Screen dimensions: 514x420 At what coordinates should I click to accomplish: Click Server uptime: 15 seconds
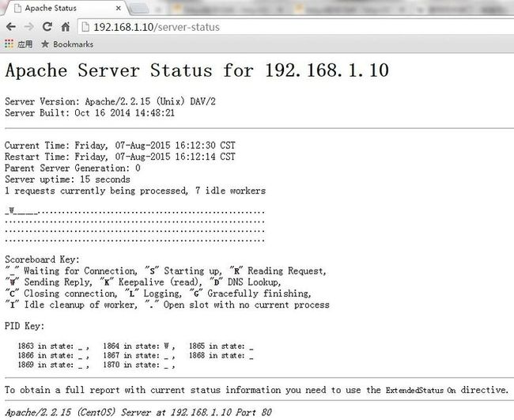[x=67, y=180]
